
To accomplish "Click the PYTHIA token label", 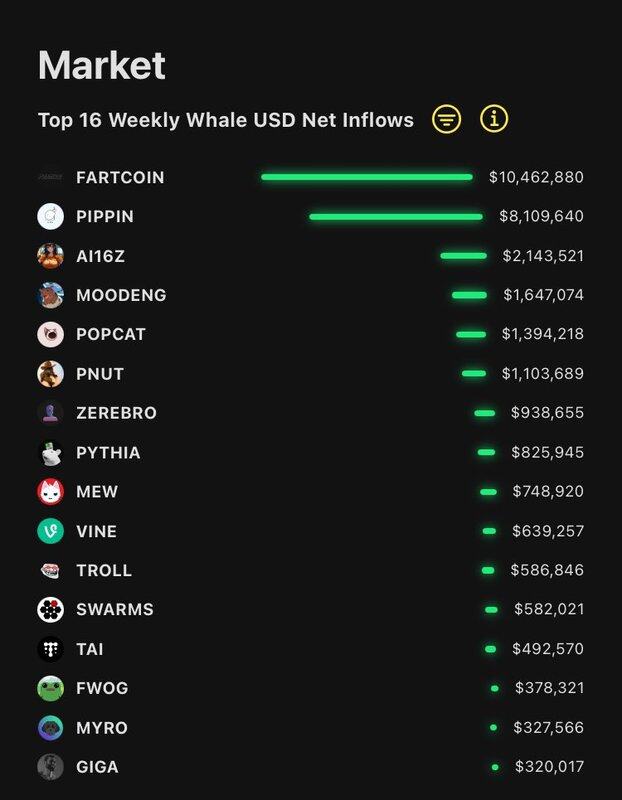I will click(x=108, y=453).
